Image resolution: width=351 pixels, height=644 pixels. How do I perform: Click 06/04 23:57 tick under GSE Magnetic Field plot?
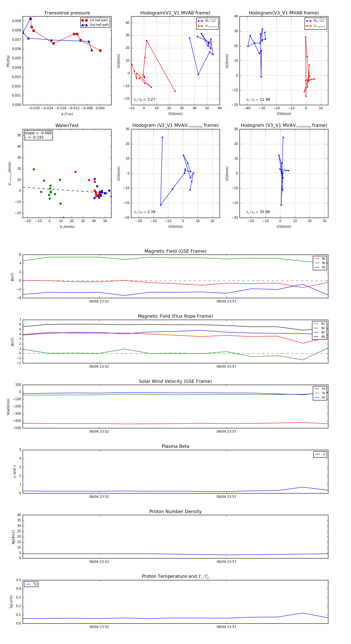click(x=226, y=302)
